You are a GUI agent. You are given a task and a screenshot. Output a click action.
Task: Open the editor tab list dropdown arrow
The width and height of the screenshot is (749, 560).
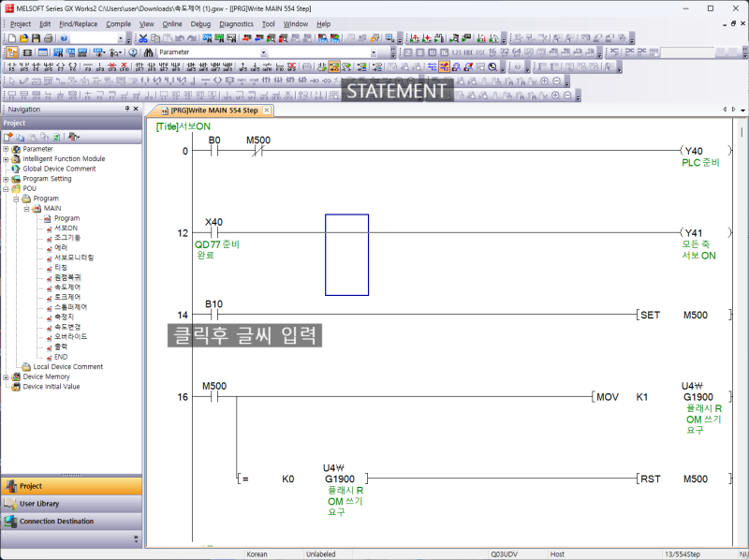(742, 110)
